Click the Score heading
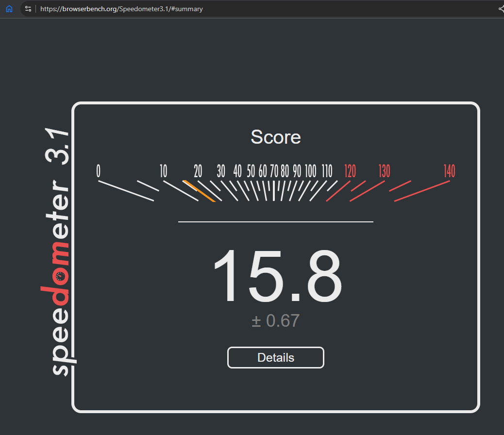The image size is (504, 435). tap(275, 137)
